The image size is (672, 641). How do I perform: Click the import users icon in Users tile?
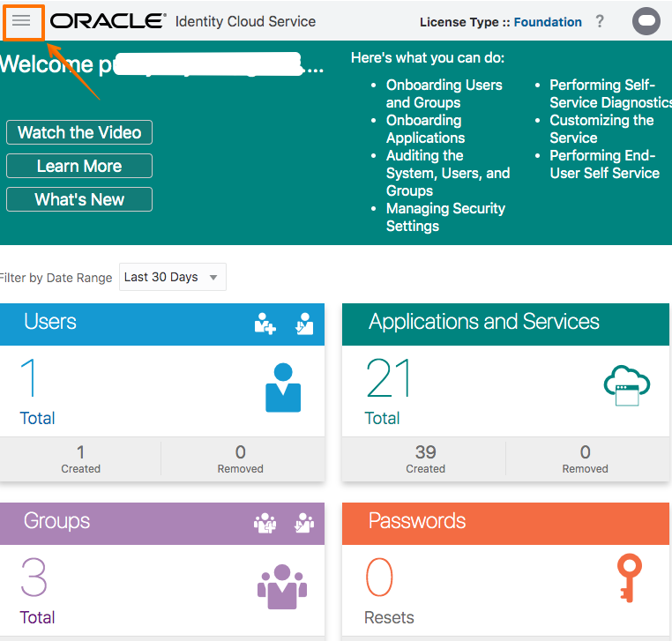coord(304,324)
